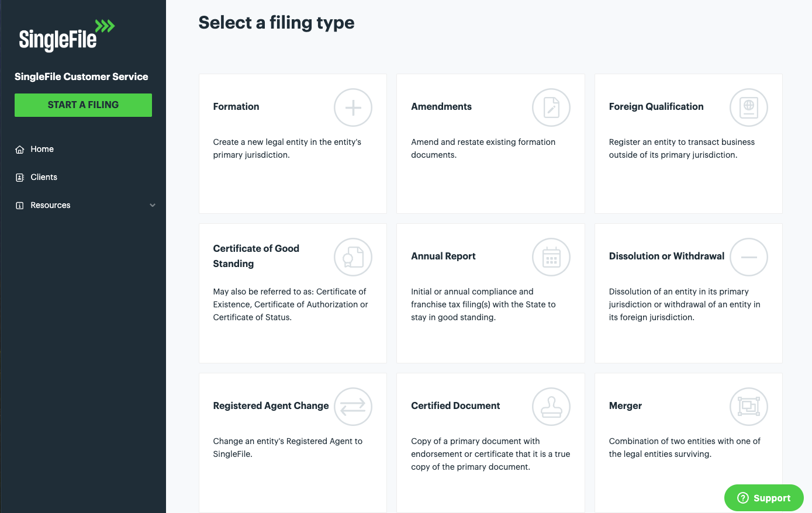Click the Dissolution or Withdrawal minus icon

[749, 257]
